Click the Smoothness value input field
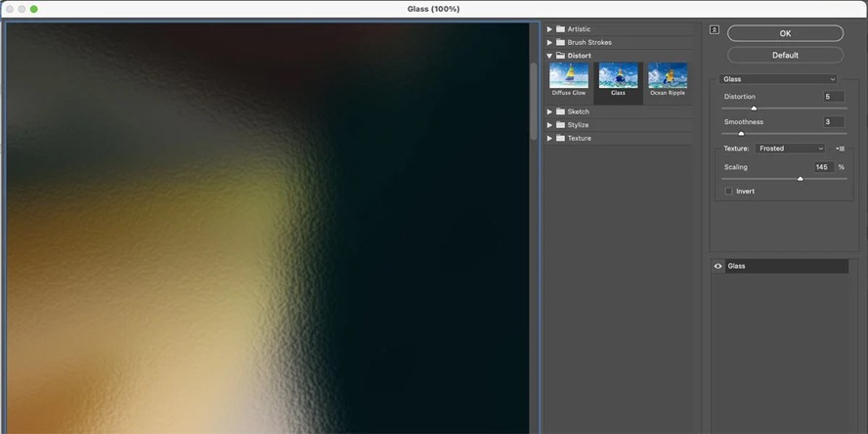The width and height of the screenshot is (868, 434). point(834,122)
